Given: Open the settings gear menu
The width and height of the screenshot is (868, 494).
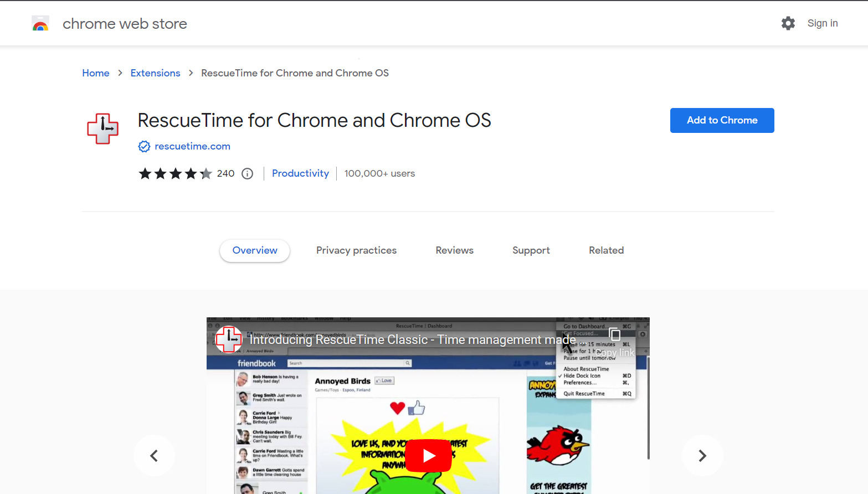Looking at the screenshot, I should (x=788, y=23).
